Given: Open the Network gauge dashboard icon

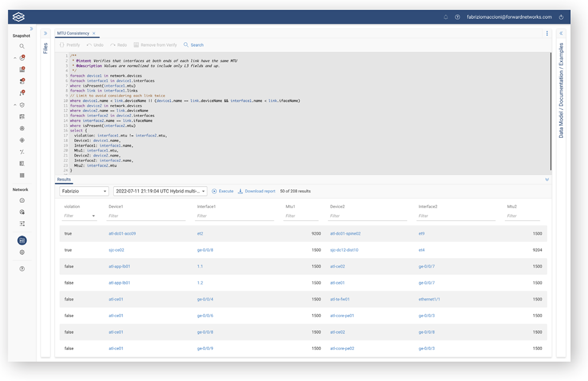Looking at the screenshot, I should pos(22,200).
